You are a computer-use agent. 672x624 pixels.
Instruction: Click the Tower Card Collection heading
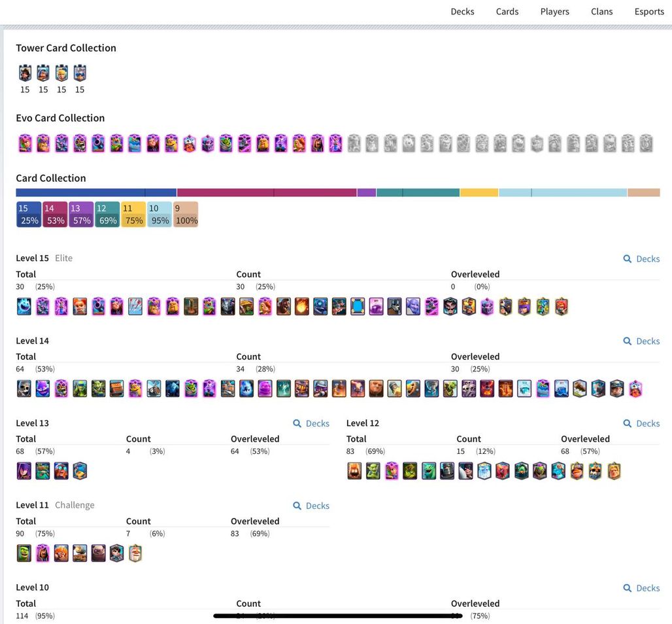pyautogui.click(x=66, y=48)
